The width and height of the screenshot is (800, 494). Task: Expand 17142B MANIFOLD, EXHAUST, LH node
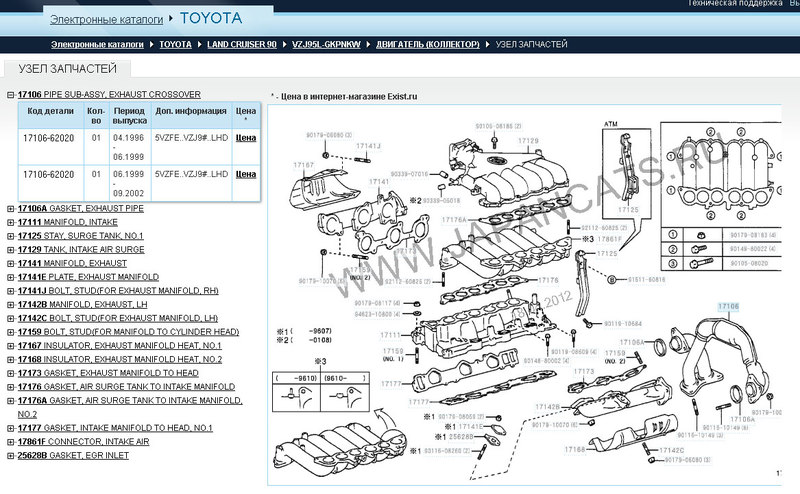click(x=11, y=305)
